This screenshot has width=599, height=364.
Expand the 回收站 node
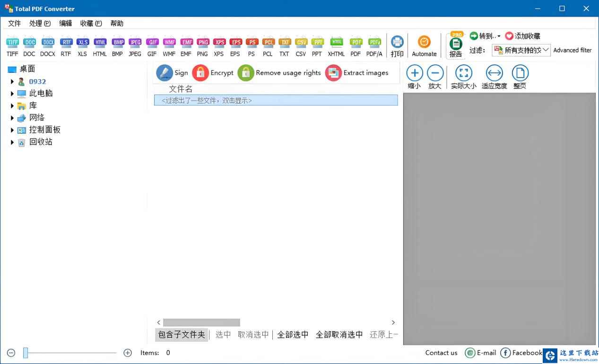pyautogui.click(x=12, y=142)
